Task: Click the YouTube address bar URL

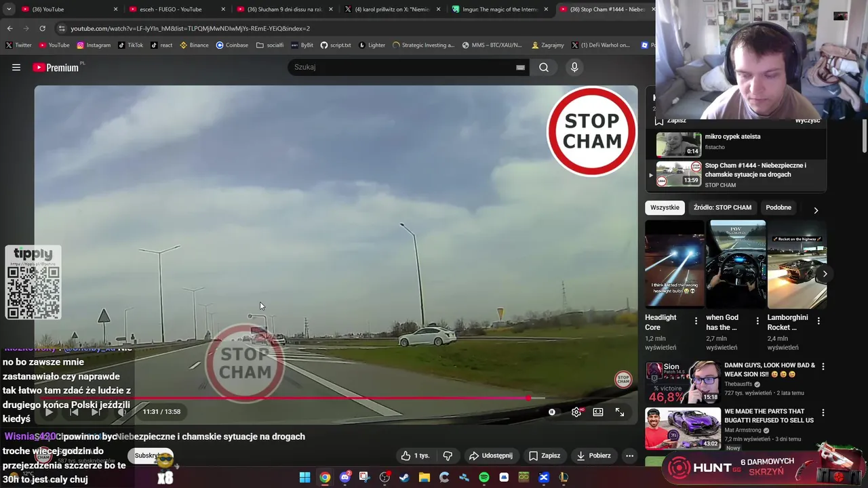Action: click(190, 28)
